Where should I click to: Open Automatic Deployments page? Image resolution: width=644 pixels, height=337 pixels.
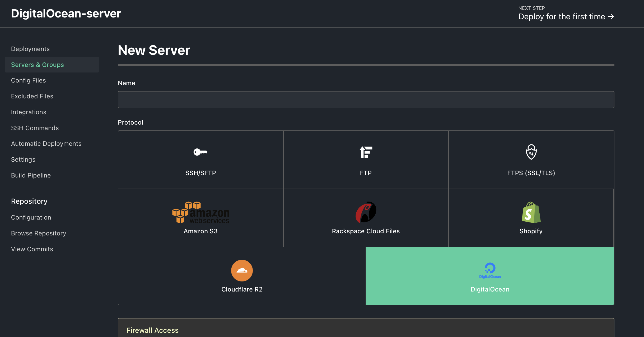pos(46,144)
